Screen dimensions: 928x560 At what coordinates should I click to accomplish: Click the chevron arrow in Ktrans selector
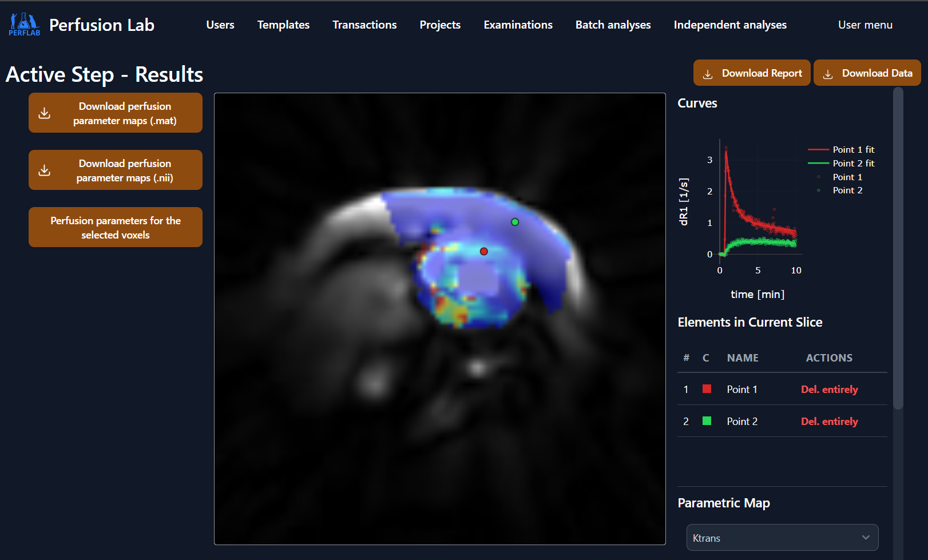(x=866, y=538)
